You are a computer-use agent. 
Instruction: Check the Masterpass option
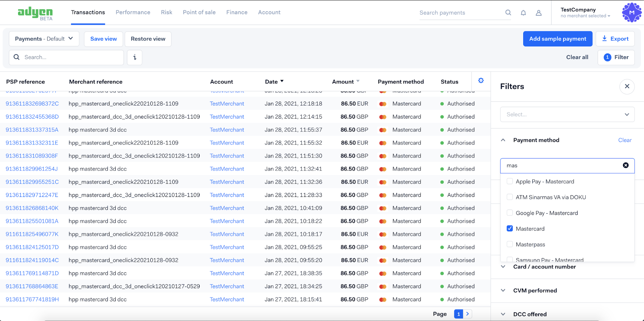(510, 244)
